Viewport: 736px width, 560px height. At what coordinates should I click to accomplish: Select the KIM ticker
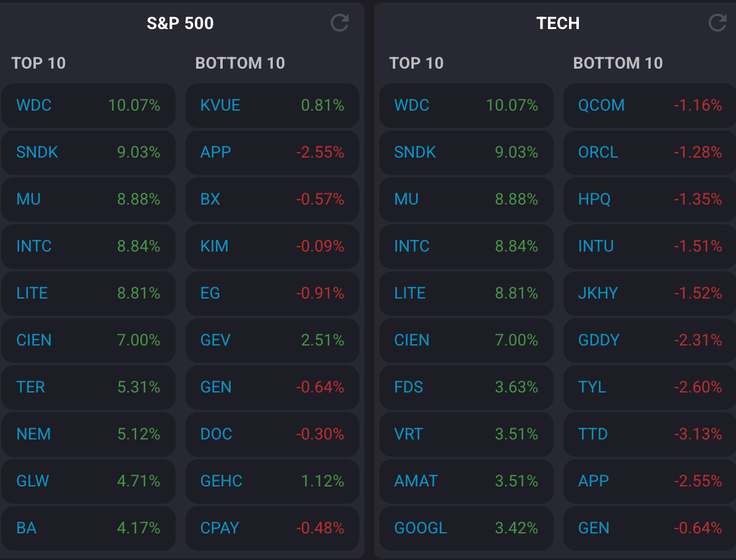tap(215, 246)
